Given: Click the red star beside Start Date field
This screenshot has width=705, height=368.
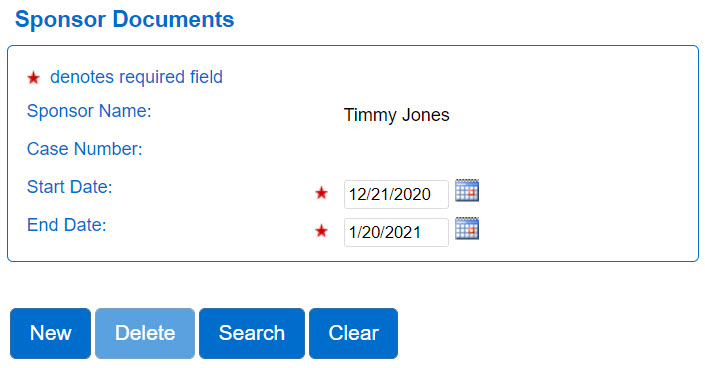Looking at the screenshot, I should coord(321,193).
